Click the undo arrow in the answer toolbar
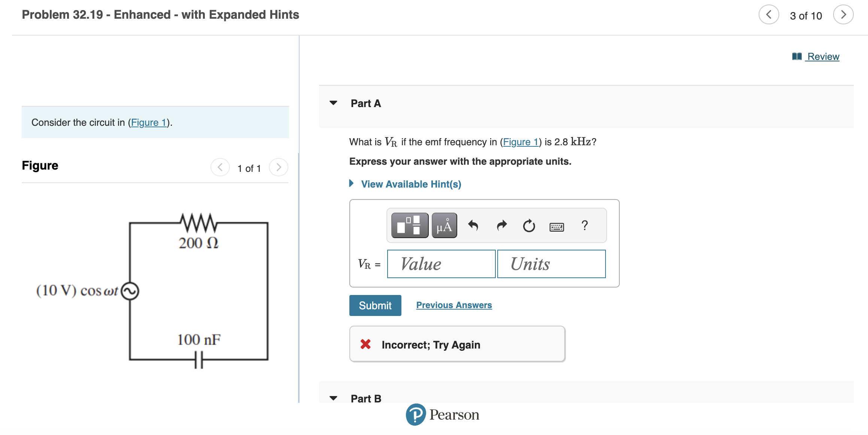The width and height of the screenshot is (868, 435). [x=473, y=225]
